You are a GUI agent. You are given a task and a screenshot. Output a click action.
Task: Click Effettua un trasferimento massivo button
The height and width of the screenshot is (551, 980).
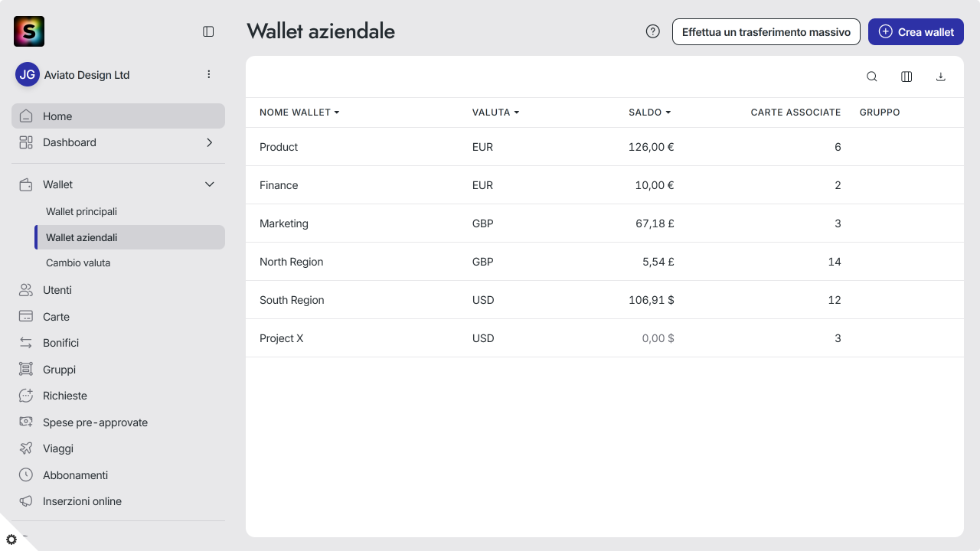pyautogui.click(x=766, y=31)
